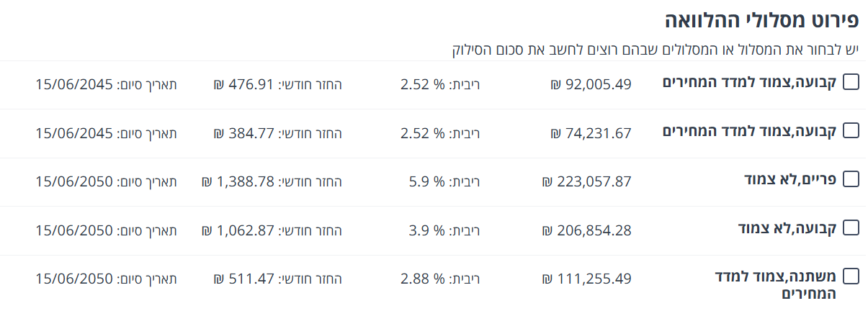This screenshot has height=329, width=868.
Task: Click the 1,388.78 ₪ monthly payment
Action: click(238, 182)
